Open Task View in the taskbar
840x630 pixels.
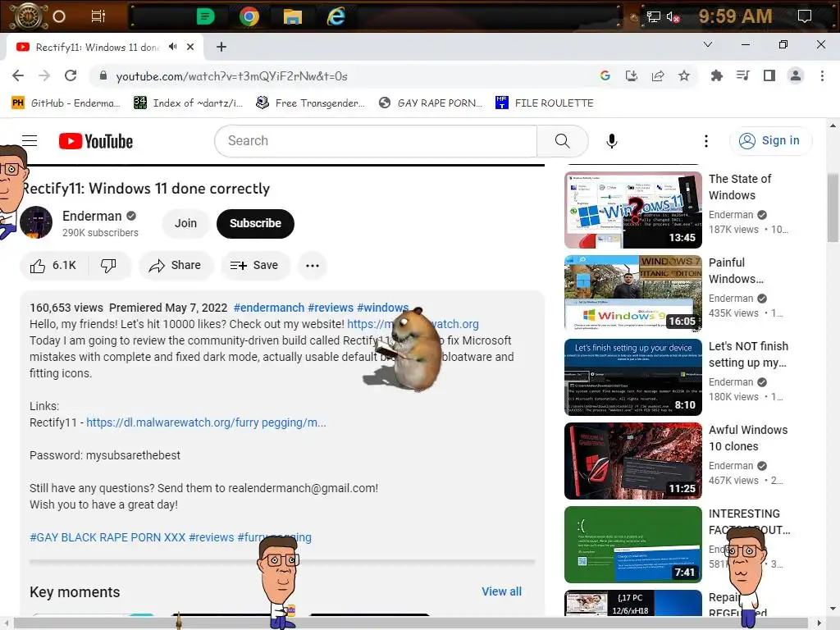(x=98, y=16)
